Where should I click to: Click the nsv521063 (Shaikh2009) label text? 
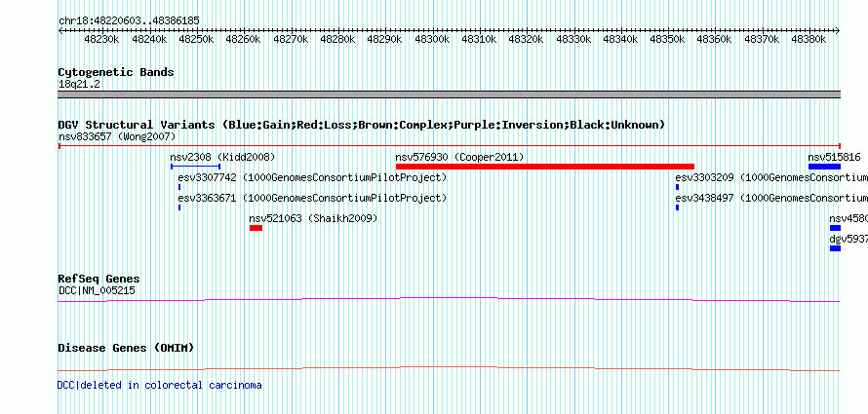[313, 219]
